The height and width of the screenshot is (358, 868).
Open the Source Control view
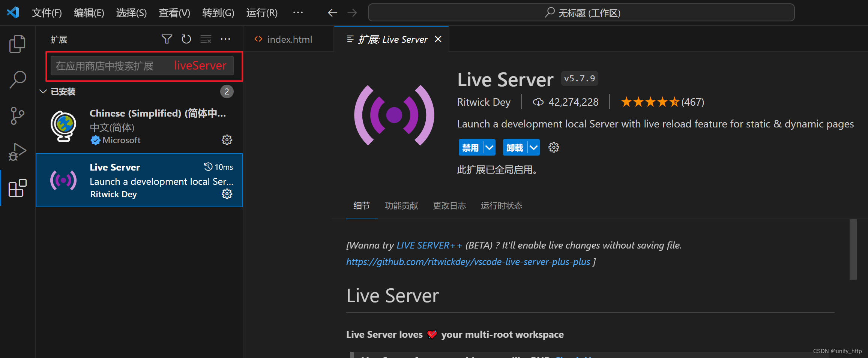pyautogui.click(x=17, y=116)
